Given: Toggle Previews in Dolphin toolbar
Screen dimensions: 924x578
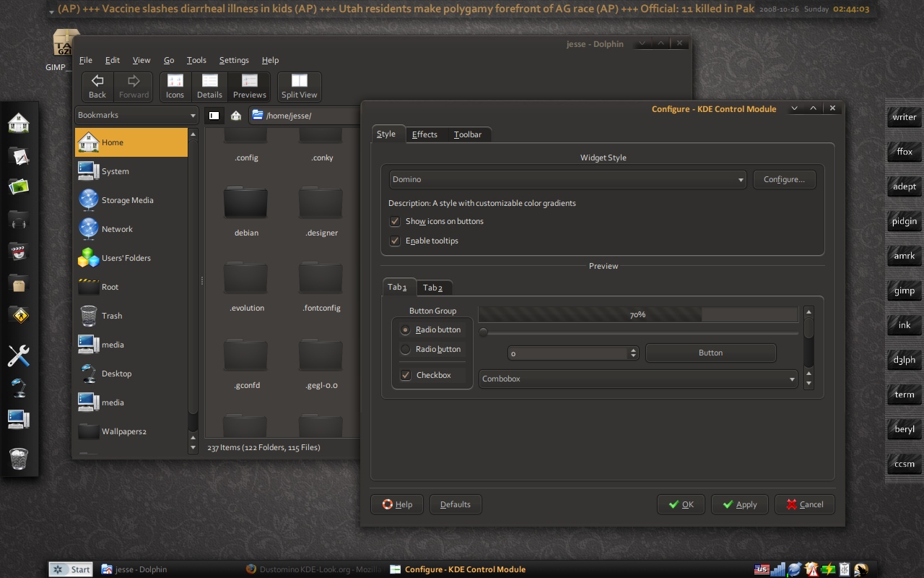Looking at the screenshot, I should click(250, 87).
